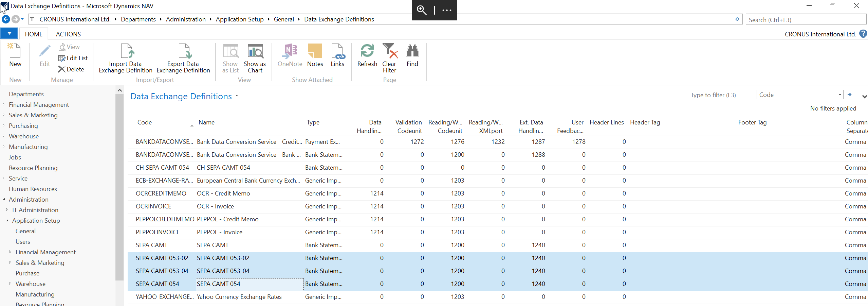
Task: Sort by the Code column header
Action: [145, 122]
